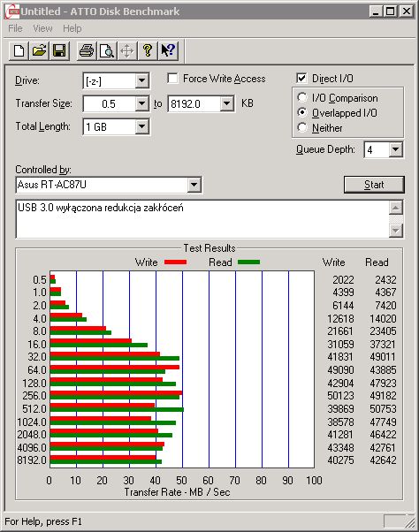Click the Read value 2432 in results
Viewport: 419px width, 532px height.
point(385,279)
